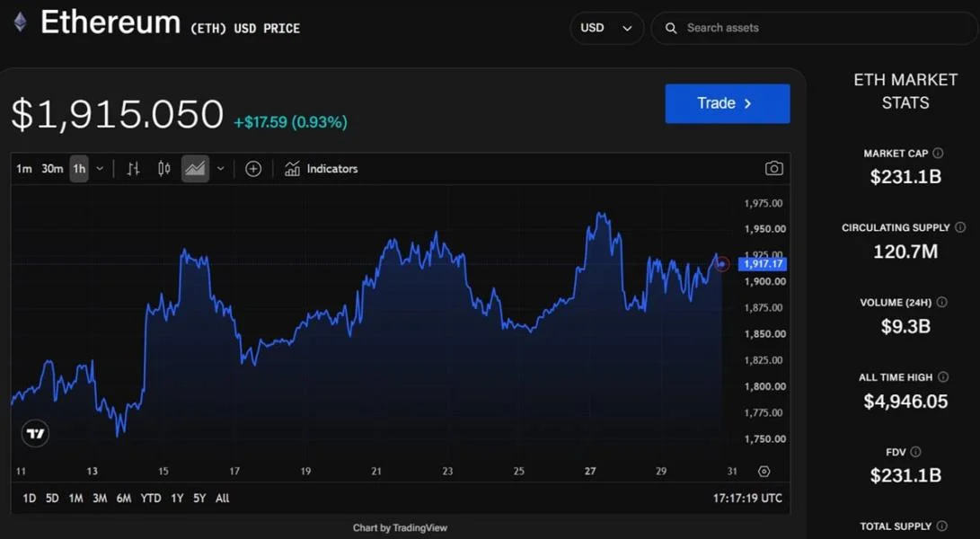The width and height of the screenshot is (980, 539).
Task: Click the TradingView logo badge on the chart
Action: click(x=35, y=433)
